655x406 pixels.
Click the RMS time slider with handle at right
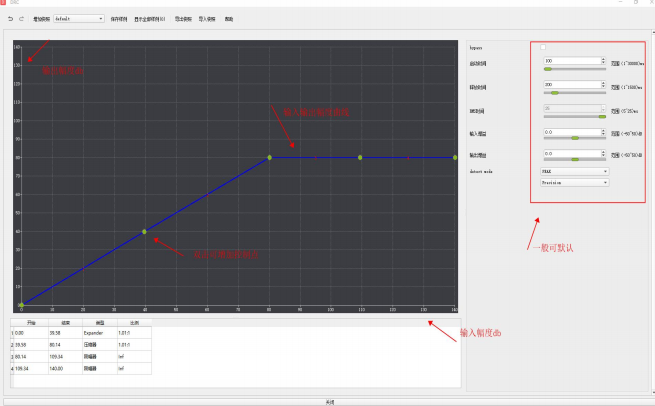coord(574,117)
